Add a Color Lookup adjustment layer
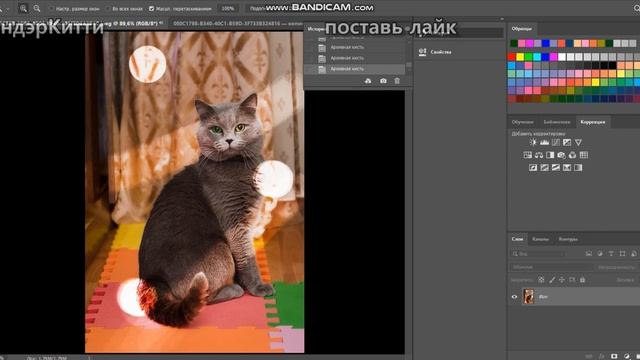Viewport: 640px width, 360px height. click(584, 155)
